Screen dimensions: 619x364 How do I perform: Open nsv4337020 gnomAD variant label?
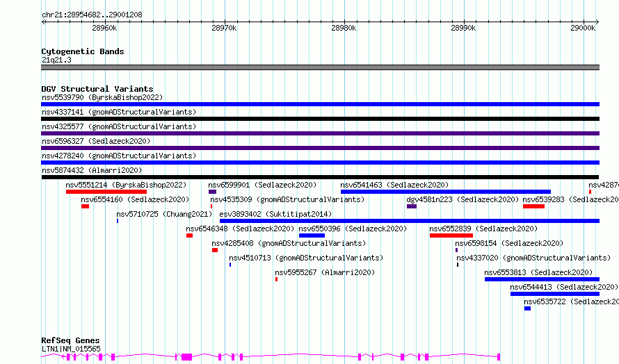point(533,258)
